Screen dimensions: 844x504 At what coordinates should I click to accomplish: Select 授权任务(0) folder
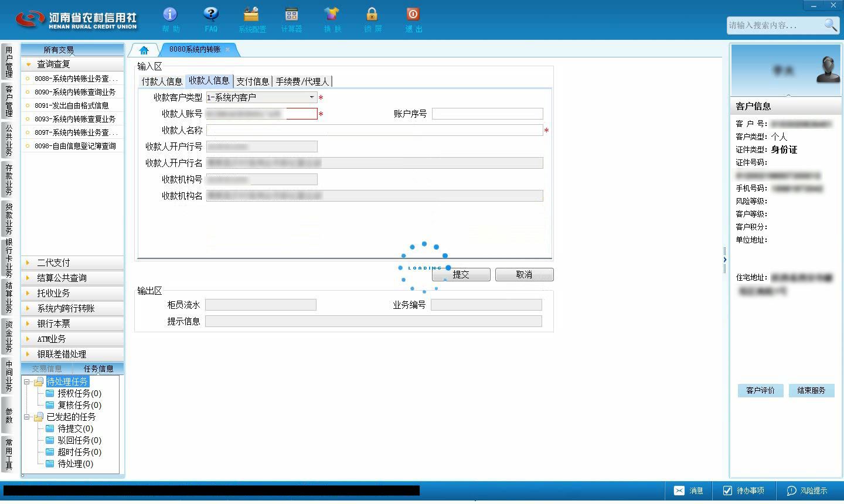click(x=73, y=393)
